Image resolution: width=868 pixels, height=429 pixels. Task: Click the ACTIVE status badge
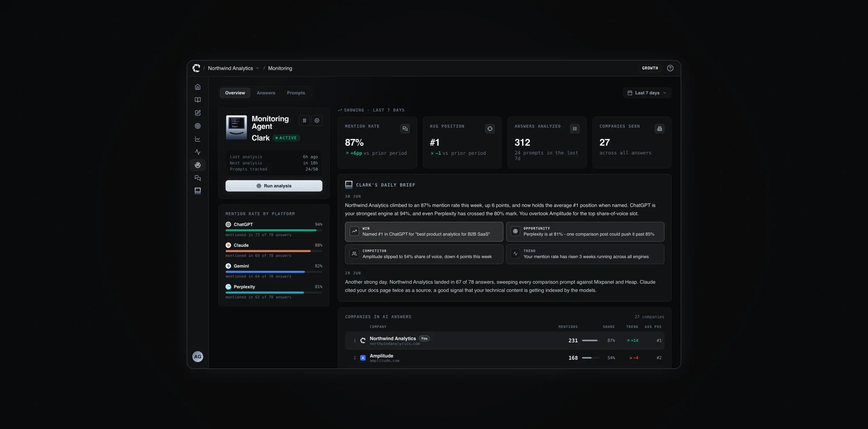pyautogui.click(x=286, y=138)
